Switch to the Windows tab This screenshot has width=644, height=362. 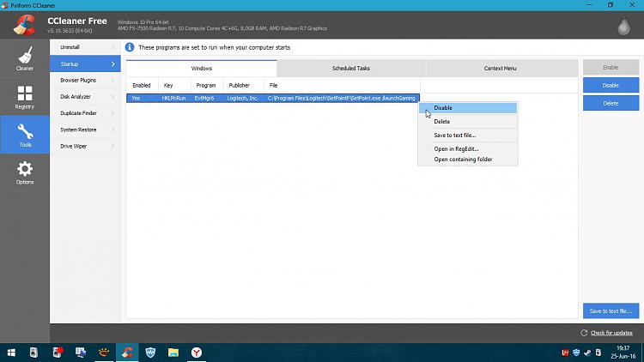[201, 68]
